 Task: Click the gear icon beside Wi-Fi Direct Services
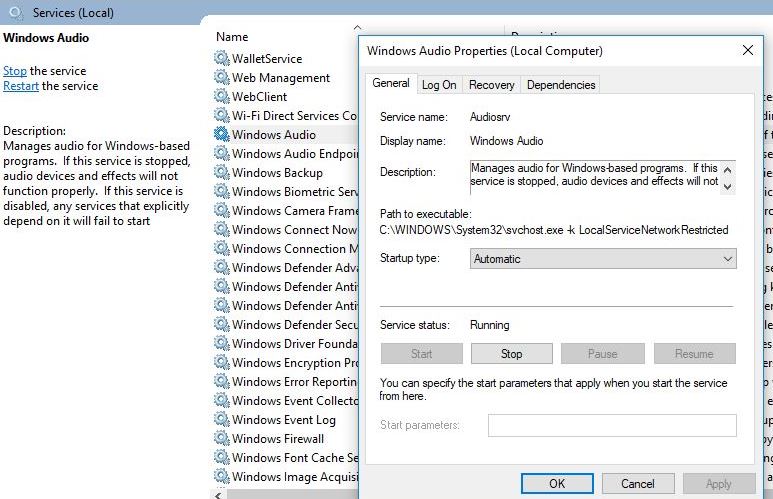[x=222, y=115]
